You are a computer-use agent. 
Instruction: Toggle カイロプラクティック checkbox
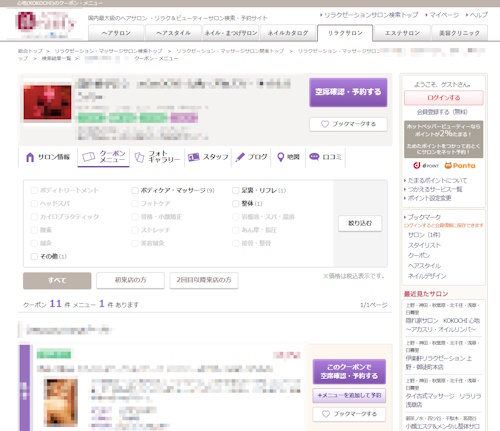pyautogui.click(x=34, y=217)
